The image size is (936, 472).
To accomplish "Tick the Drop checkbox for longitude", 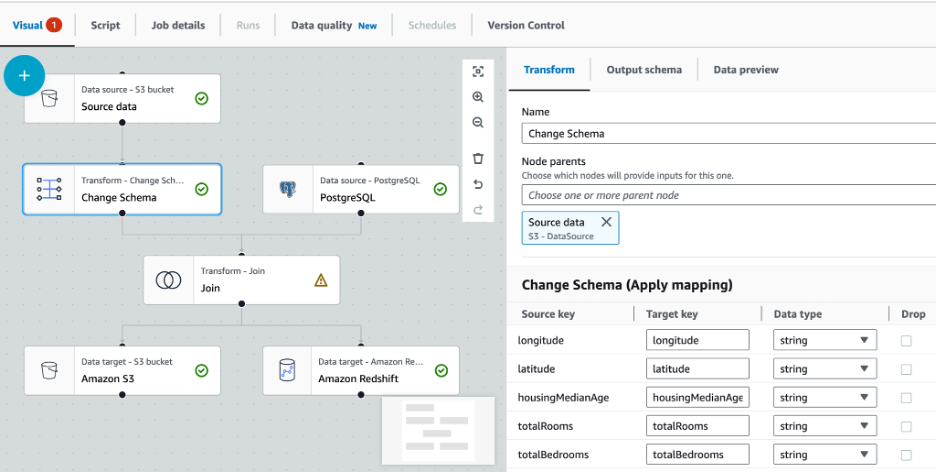I will (906, 341).
